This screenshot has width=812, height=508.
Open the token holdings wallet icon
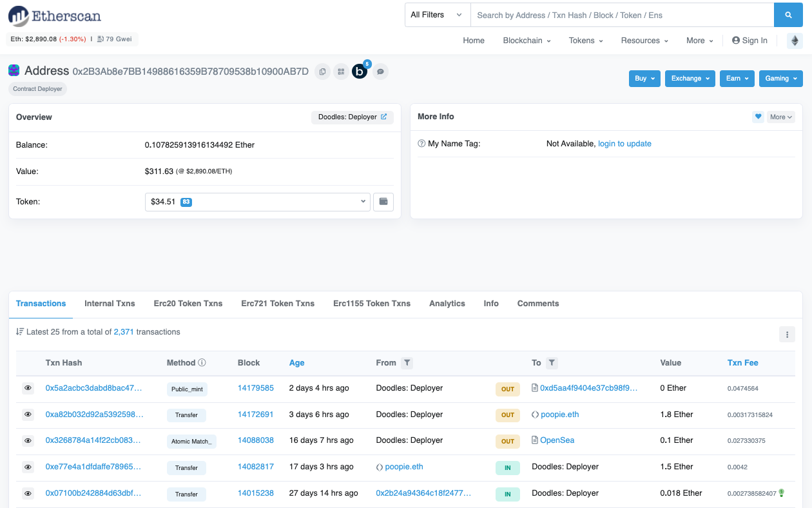point(383,202)
